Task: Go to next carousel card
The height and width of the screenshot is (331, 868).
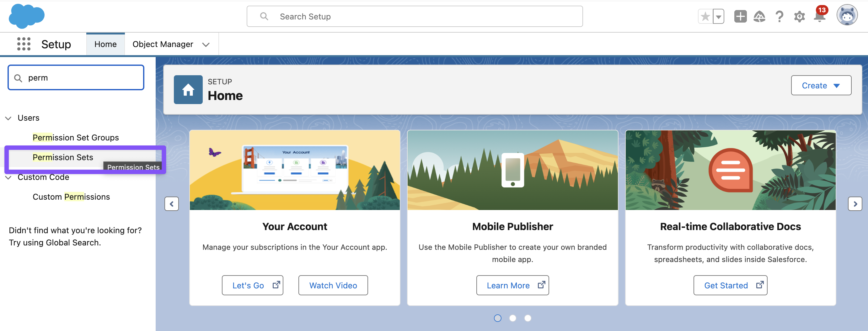Action: point(855,204)
